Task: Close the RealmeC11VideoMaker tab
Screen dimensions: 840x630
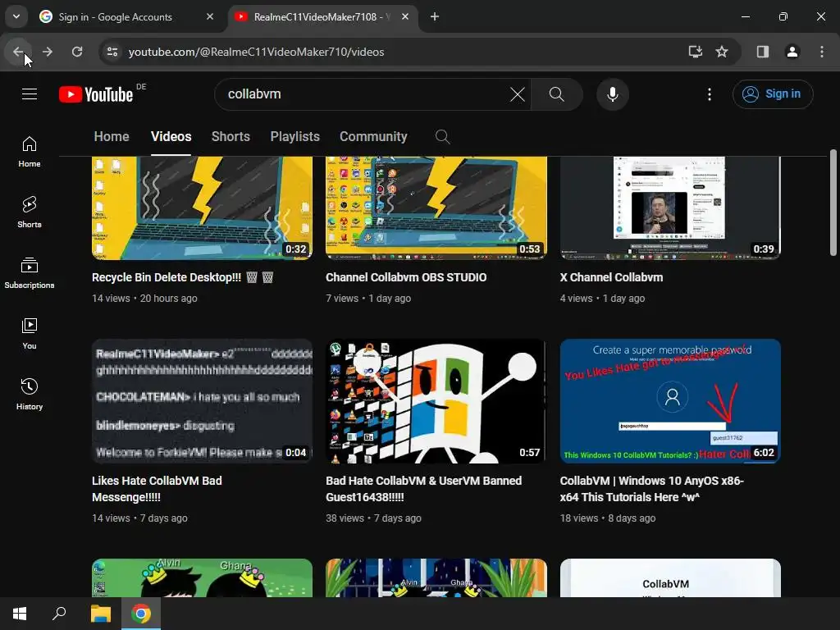Action: 405,16
